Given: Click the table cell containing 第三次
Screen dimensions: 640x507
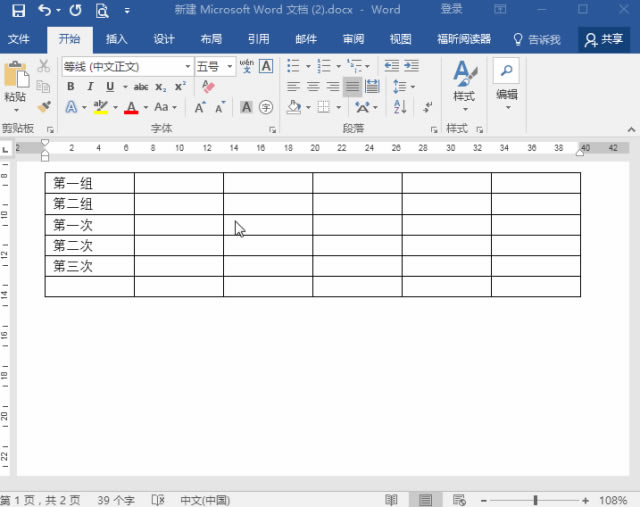Looking at the screenshot, I should [89, 266].
